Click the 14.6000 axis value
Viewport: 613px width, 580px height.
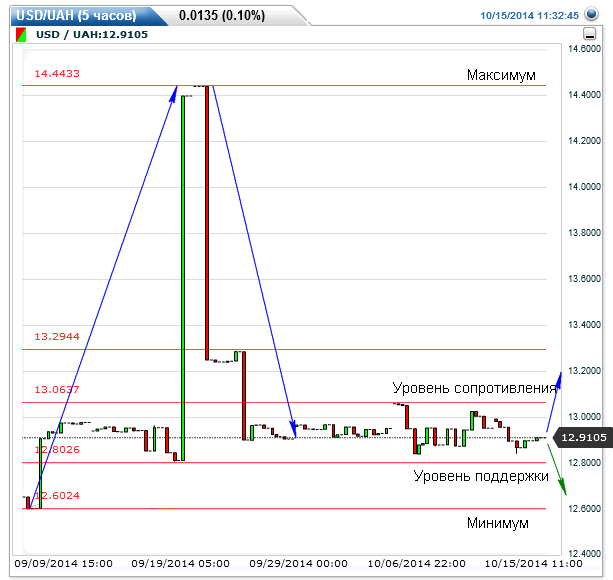pyautogui.click(x=584, y=49)
